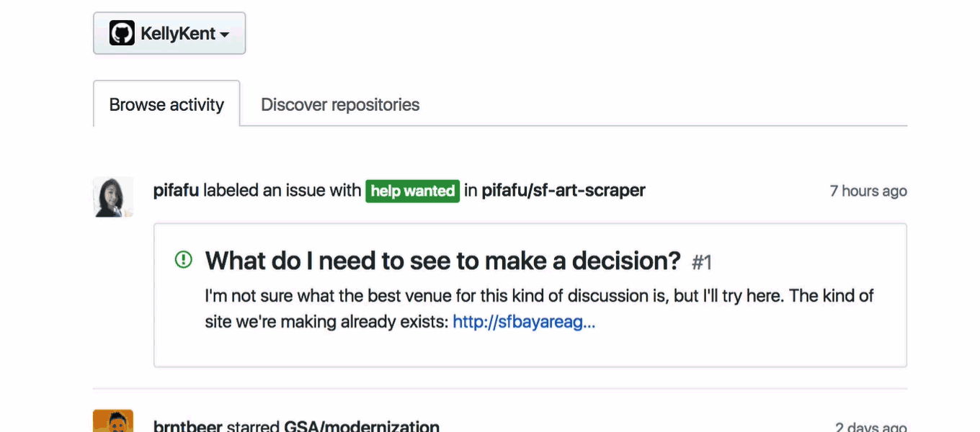The width and height of the screenshot is (980, 432).
Task: Click the GitHub octocat icon beside KellyKent
Action: pos(122,33)
